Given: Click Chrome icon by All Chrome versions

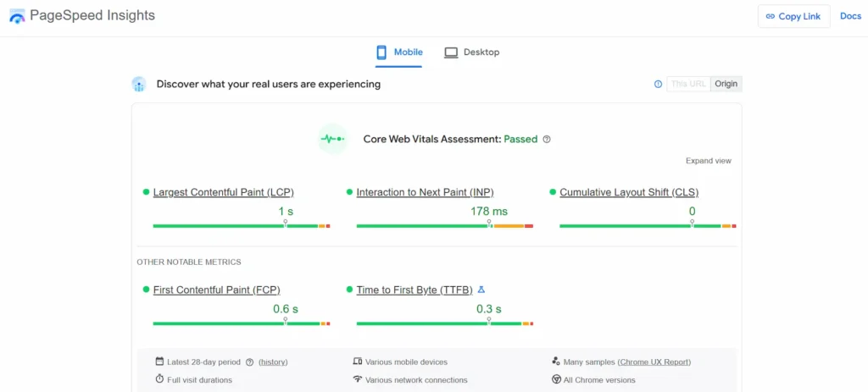Looking at the screenshot, I should [556, 379].
